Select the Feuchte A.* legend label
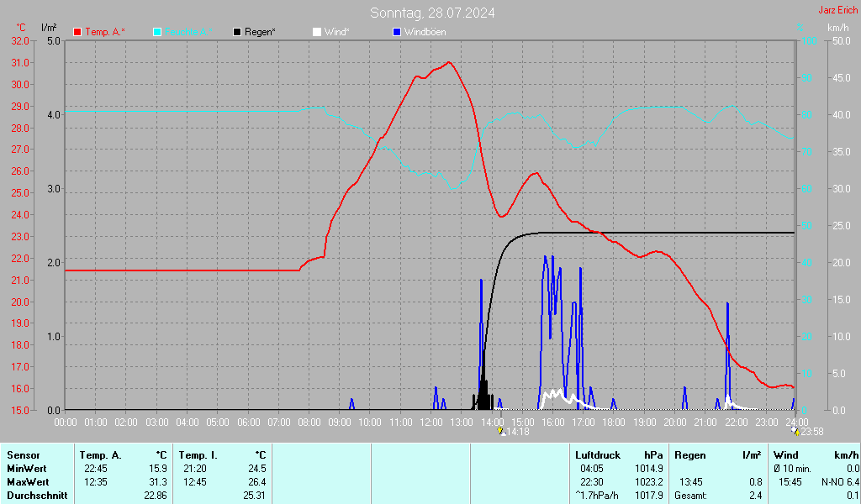Viewport: 861px width, 504px height. [188, 33]
